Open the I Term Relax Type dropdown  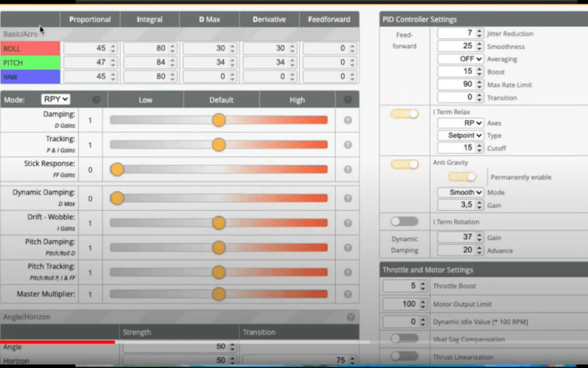(461, 135)
